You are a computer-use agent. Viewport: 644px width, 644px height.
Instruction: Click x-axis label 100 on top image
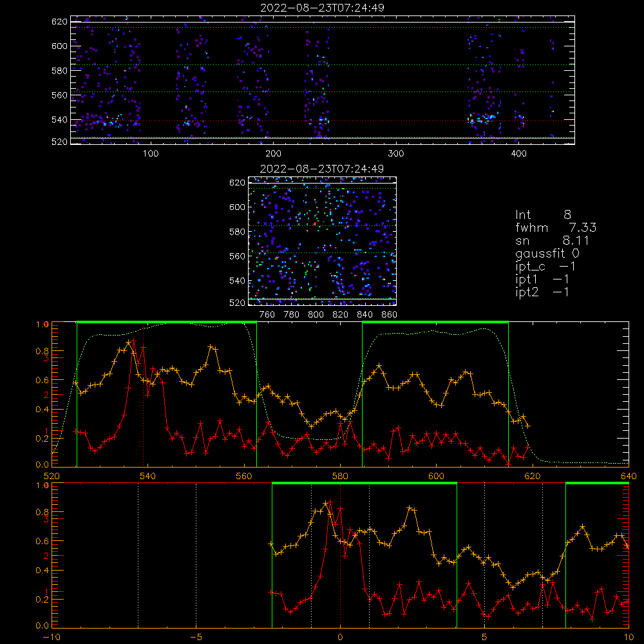click(151, 154)
